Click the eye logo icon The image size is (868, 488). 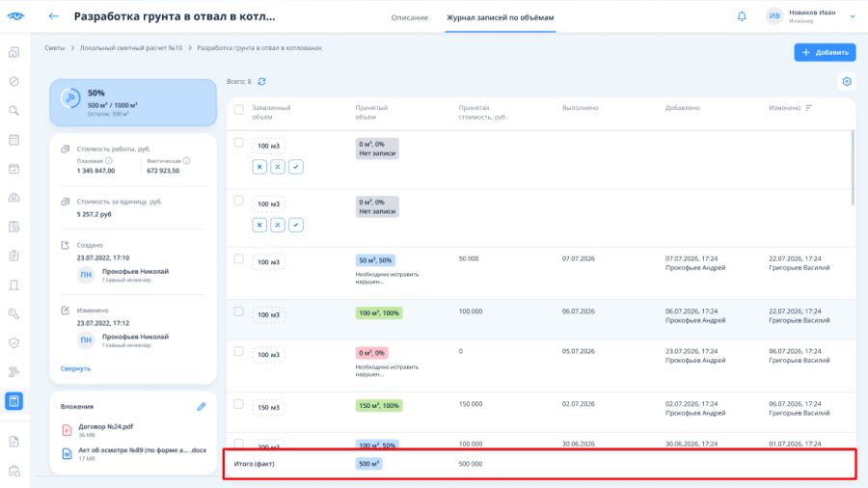[15, 16]
